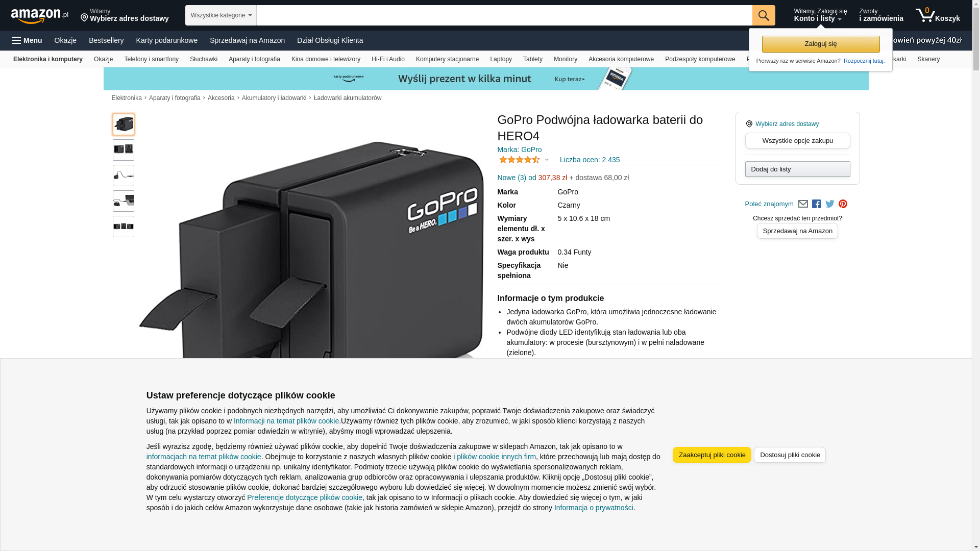This screenshot has height=551, width=980.
Task: Share product on Facebook icon
Action: click(816, 204)
